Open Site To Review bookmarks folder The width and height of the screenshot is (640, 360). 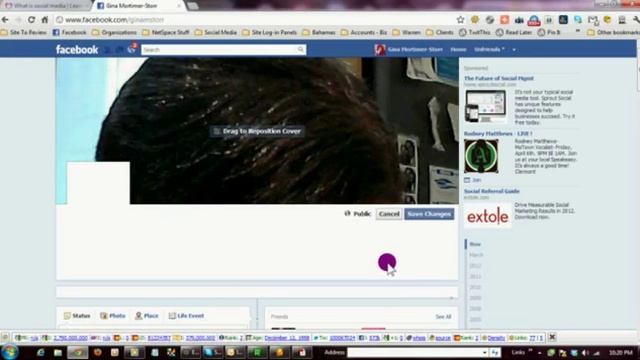tap(24, 32)
